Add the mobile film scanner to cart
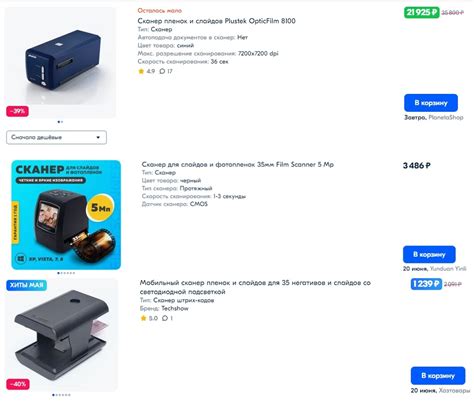The height and width of the screenshot is (402, 474). coord(438,375)
